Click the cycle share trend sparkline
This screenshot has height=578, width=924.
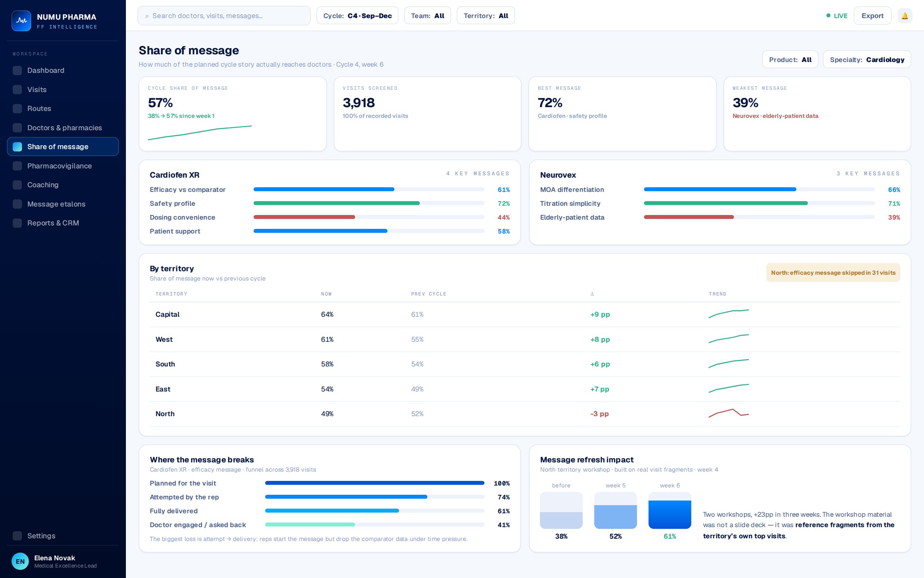click(x=200, y=133)
